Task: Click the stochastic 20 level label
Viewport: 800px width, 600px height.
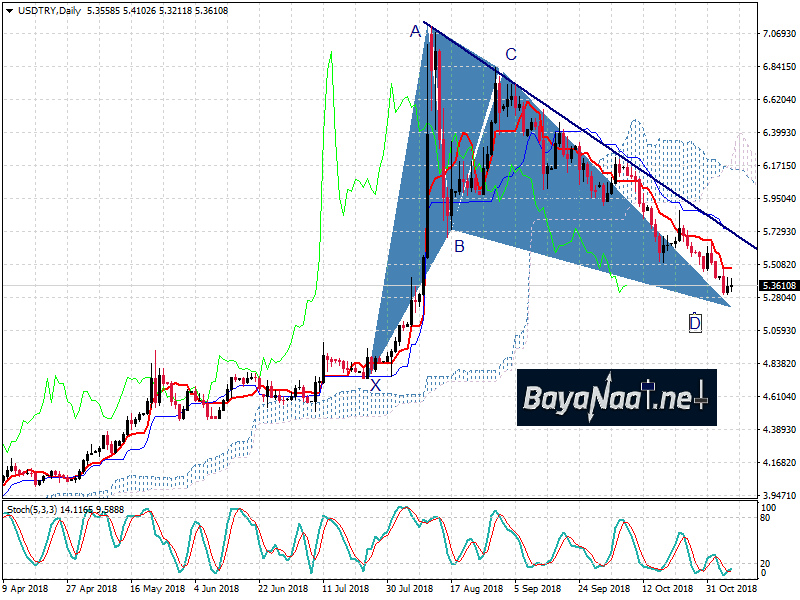Action: pyautogui.click(x=766, y=563)
